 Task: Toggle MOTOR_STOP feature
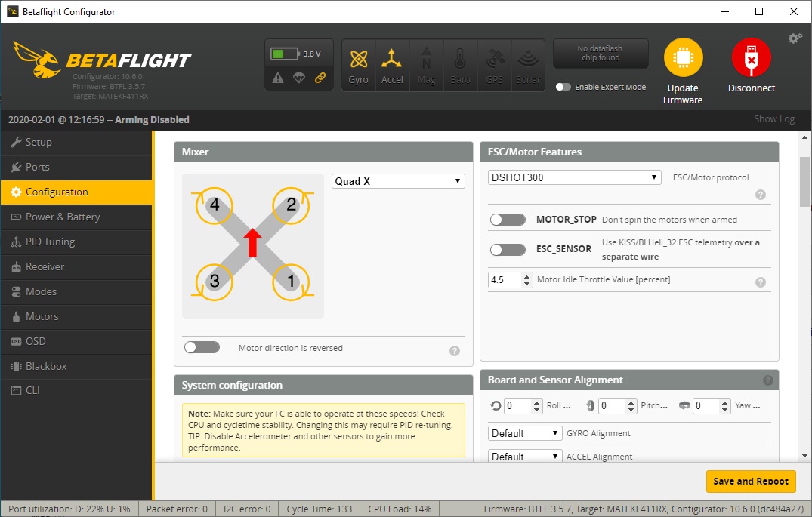(508, 220)
